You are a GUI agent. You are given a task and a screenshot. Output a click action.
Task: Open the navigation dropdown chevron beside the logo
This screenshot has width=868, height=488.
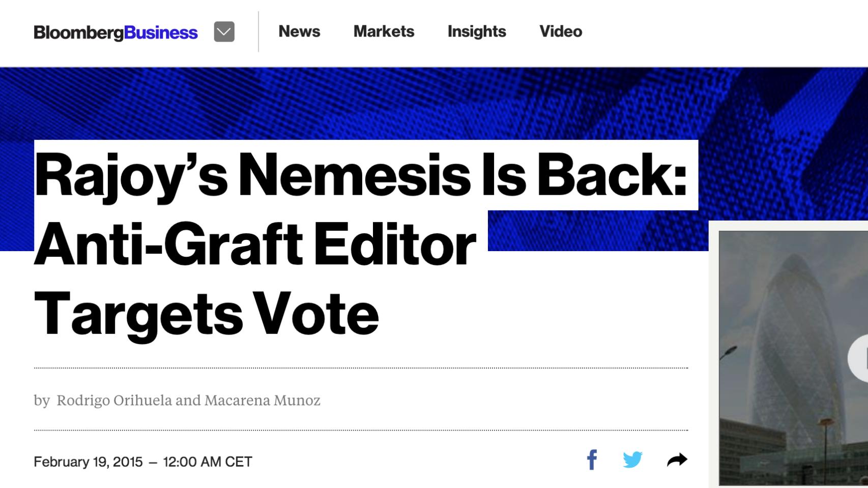[x=224, y=32]
